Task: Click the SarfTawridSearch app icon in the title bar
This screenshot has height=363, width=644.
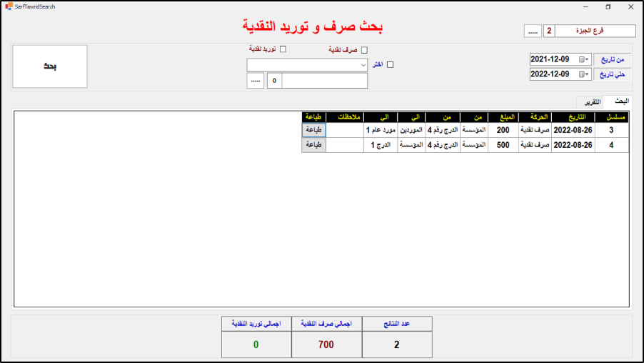Action: click(x=7, y=6)
